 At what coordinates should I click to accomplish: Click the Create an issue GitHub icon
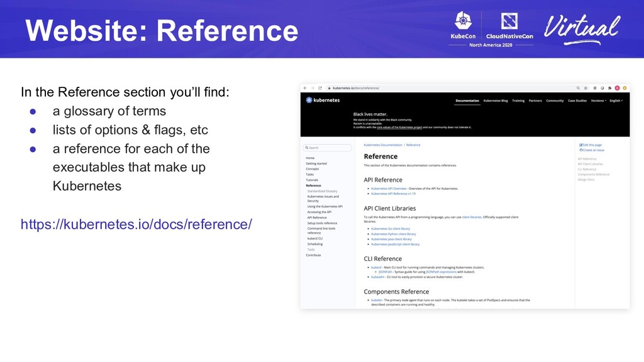click(580, 150)
